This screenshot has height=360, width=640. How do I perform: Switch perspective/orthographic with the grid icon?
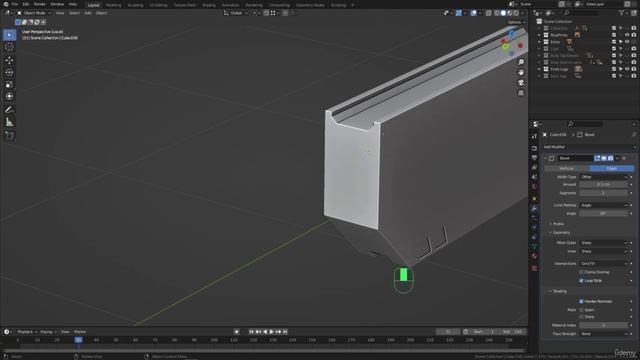[x=521, y=93]
